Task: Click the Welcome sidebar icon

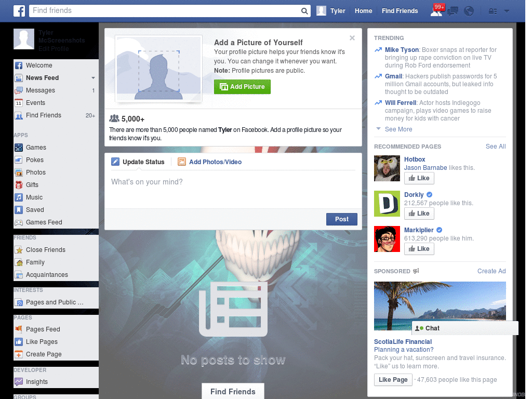Action: (x=19, y=65)
